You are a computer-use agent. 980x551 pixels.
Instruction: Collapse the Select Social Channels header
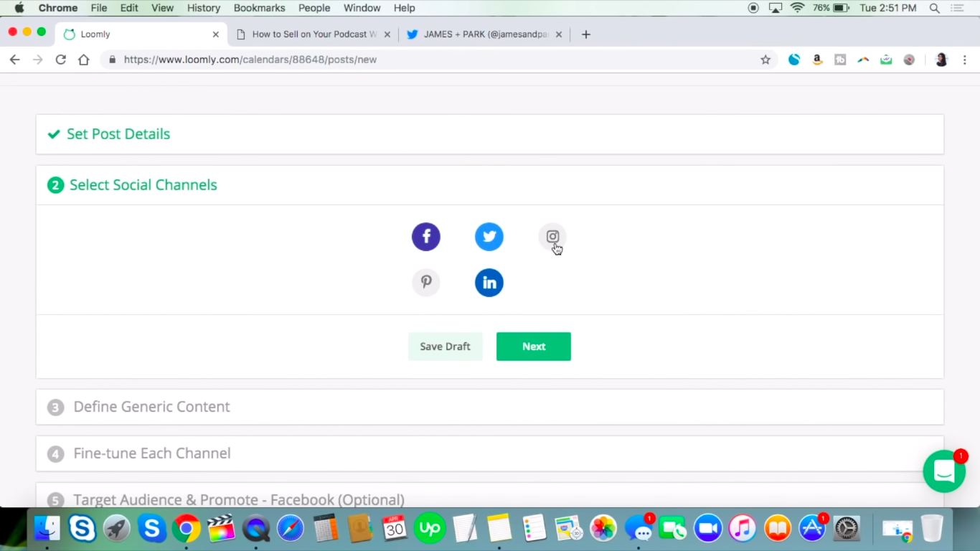click(x=490, y=185)
